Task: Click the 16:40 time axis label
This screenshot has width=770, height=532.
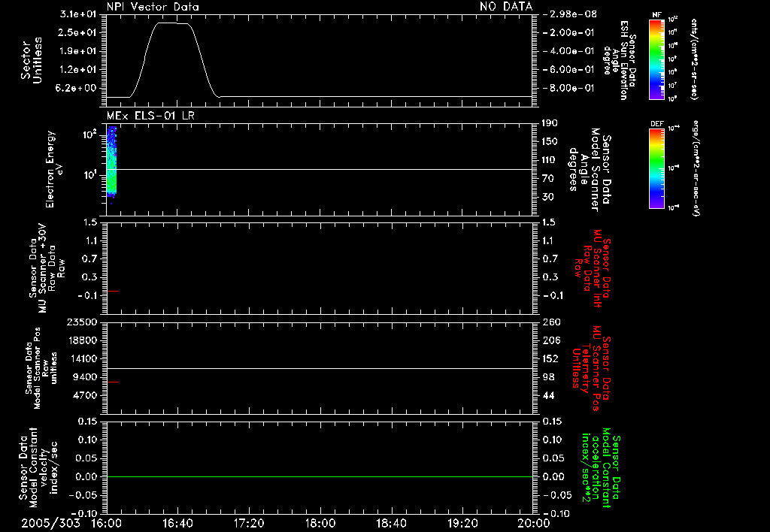Action: click(177, 523)
